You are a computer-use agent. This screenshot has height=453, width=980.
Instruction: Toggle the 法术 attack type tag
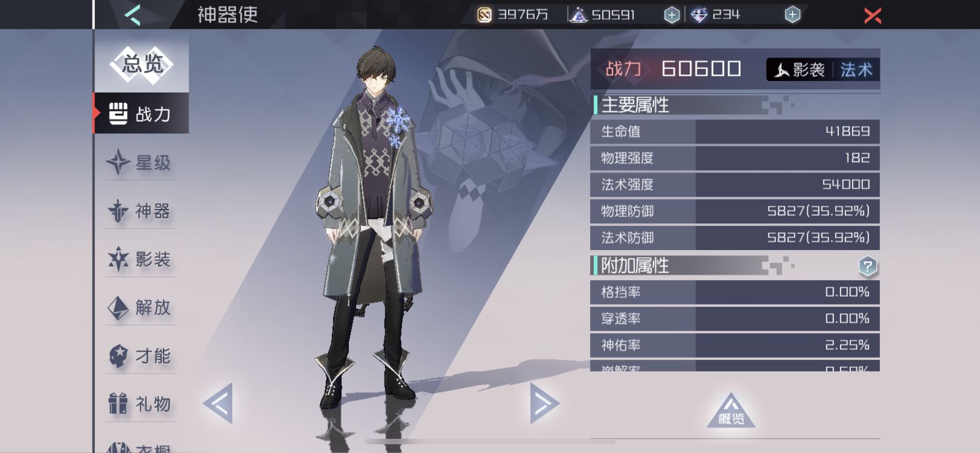pos(856,70)
